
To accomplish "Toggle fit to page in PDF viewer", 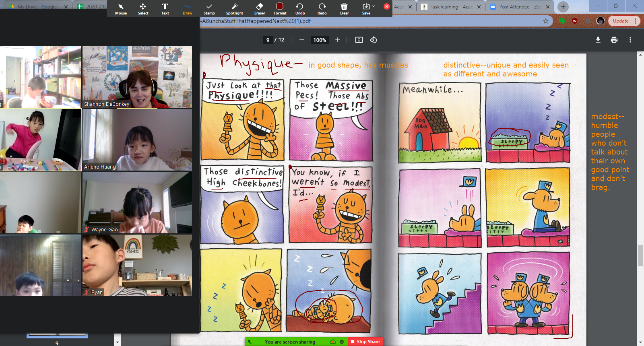I will 359,40.
